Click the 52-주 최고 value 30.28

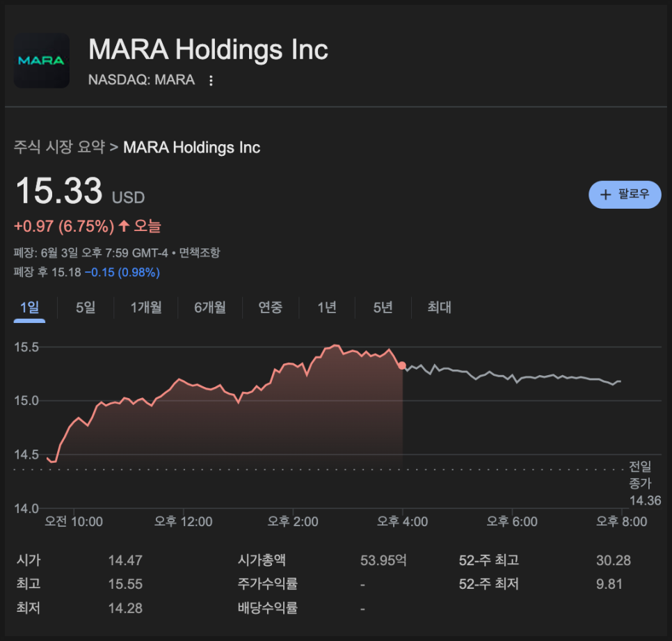coord(614,560)
